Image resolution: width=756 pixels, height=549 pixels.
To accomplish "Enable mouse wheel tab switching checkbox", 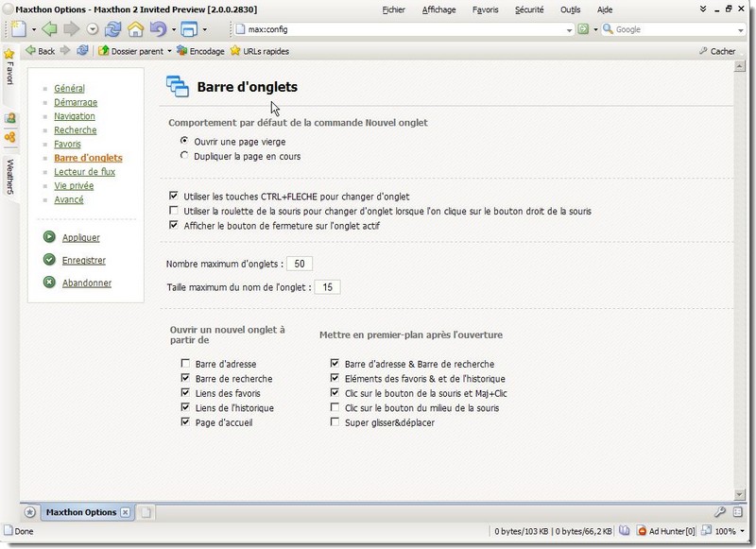I will click(174, 210).
